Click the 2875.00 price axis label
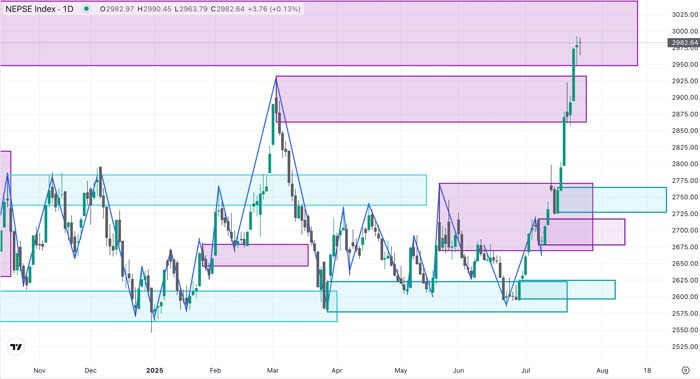700x379 pixels. pyautogui.click(x=684, y=114)
